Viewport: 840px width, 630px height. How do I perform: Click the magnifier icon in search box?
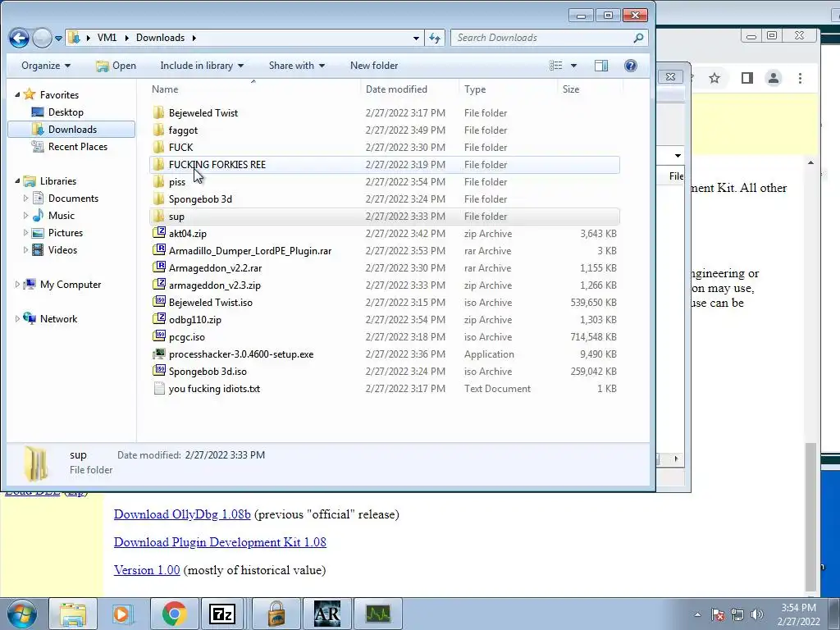(x=638, y=38)
